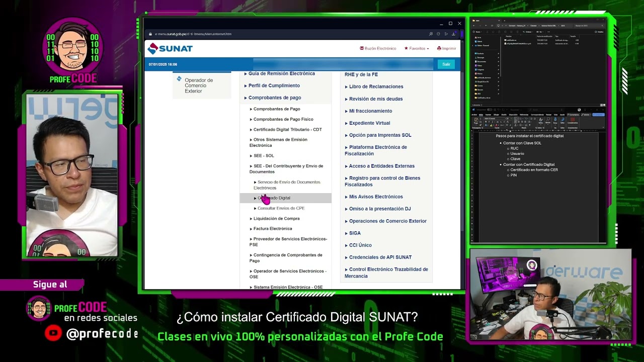
Task: Open Inicio in File Explorer's sidebar
Action: [x=478, y=37]
